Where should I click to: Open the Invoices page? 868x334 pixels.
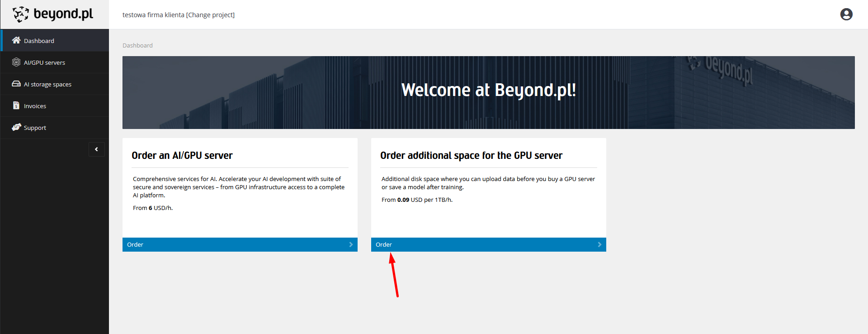[55, 105]
